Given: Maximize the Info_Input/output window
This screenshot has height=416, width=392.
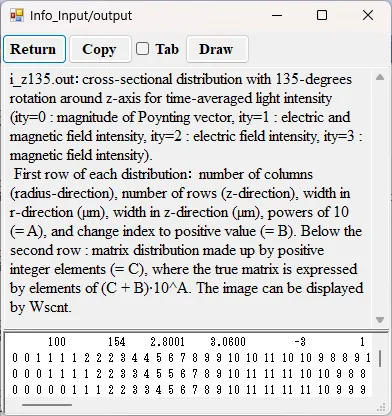Looking at the screenshot, I should (x=322, y=15).
